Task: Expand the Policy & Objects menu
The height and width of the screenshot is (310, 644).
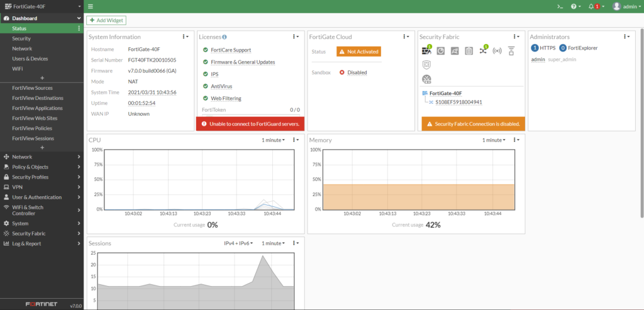Action: (42, 167)
